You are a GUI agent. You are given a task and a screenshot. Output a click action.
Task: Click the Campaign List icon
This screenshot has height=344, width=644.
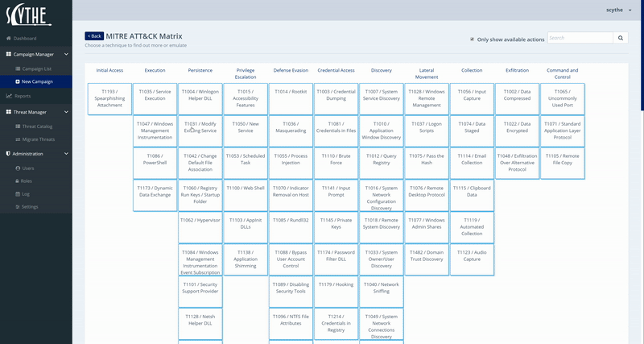tap(18, 69)
